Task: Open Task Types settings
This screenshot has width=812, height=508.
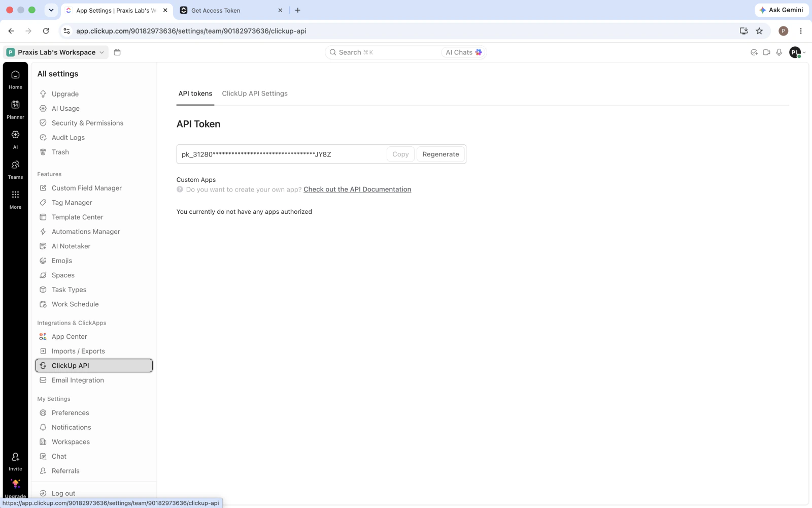Action: (x=93, y=290)
